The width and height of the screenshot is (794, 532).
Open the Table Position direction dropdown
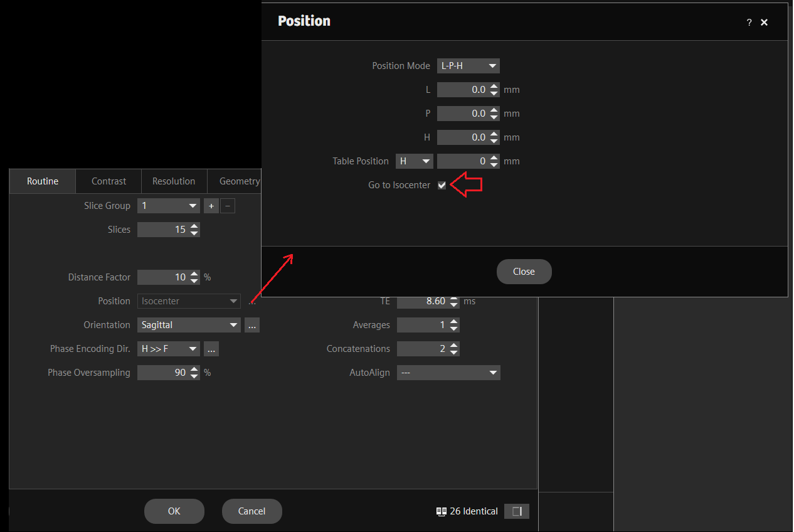[415, 161]
